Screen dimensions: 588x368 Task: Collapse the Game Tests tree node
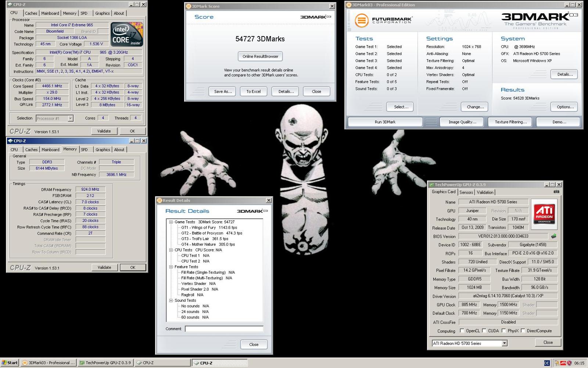171,222
